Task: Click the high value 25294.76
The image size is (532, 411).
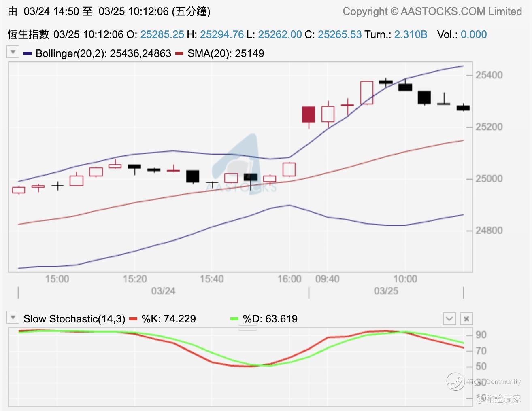Action: point(222,34)
